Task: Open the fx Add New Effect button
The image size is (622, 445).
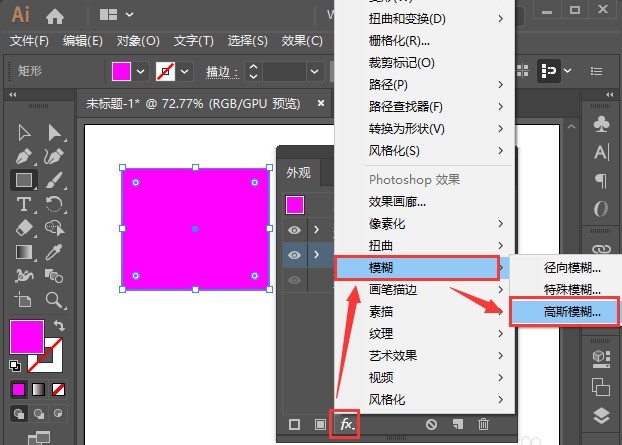Action: (x=345, y=424)
